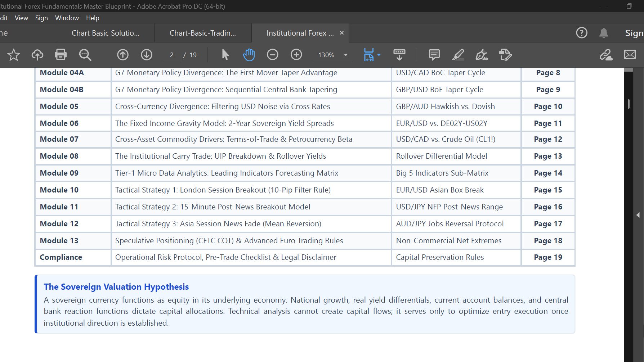Restore the Acrobat window size

(x=629, y=6)
